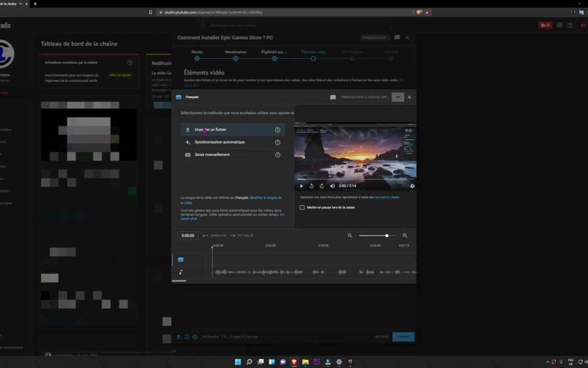Open Windows taskbar search
The width and height of the screenshot is (588, 368).
(x=249, y=362)
